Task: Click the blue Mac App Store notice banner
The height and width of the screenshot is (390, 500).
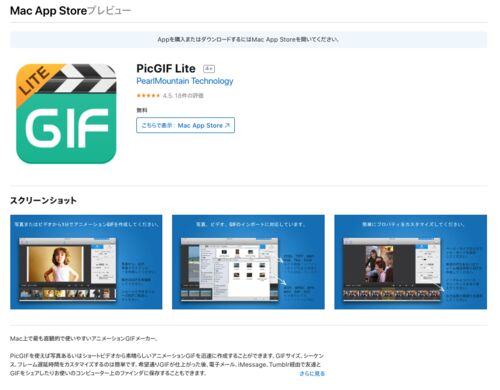Action: 248,40
